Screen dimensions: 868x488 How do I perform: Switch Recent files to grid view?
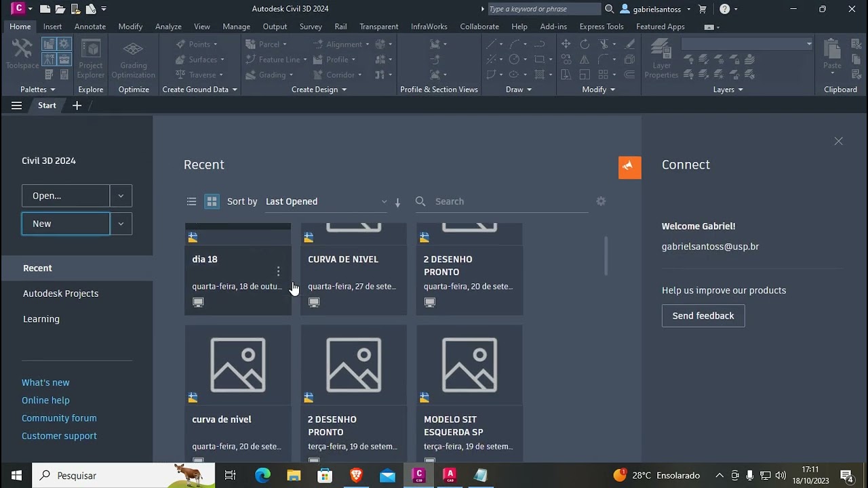tap(212, 201)
